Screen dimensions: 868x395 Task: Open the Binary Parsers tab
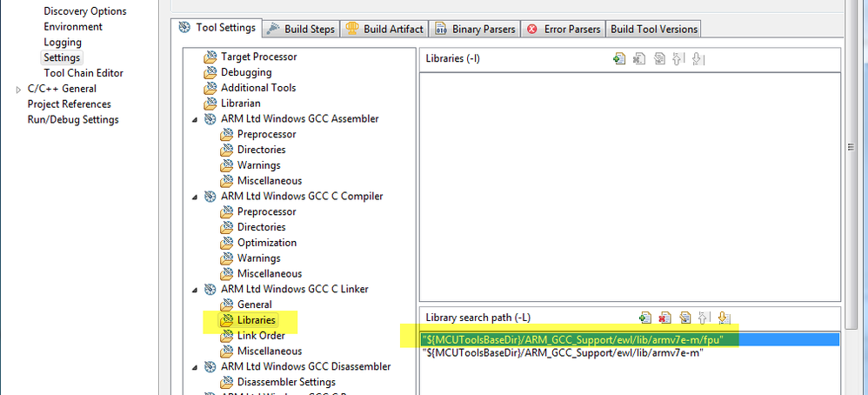click(475, 30)
